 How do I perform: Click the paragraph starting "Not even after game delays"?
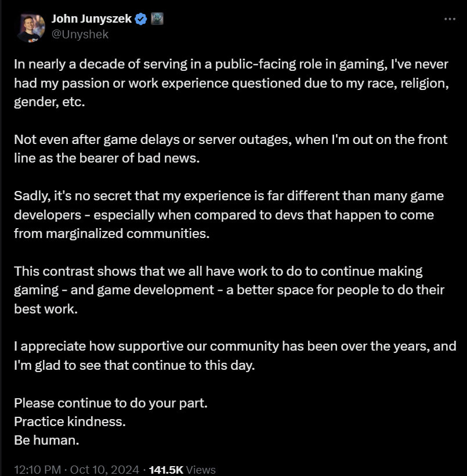click(x=231, y=149)
